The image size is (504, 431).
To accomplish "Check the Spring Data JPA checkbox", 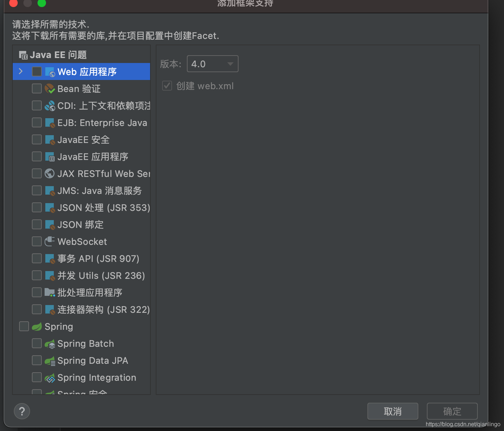I will click(x=37, y=361).
